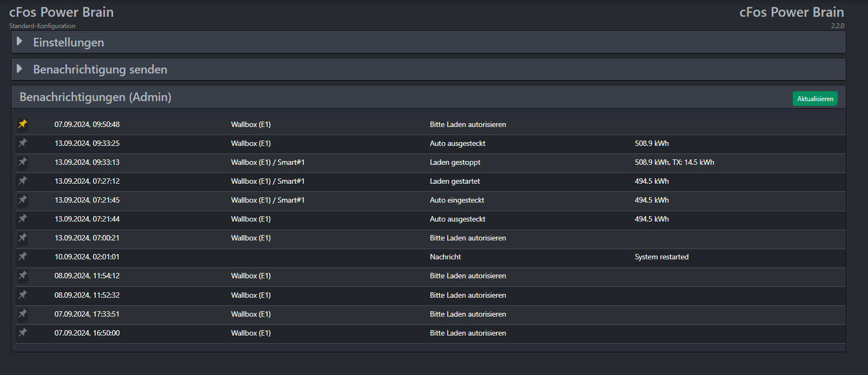Pin the 13.09.2024 07:00:21 notification
This screenshot has width=868, height=375.
point(23,238)
